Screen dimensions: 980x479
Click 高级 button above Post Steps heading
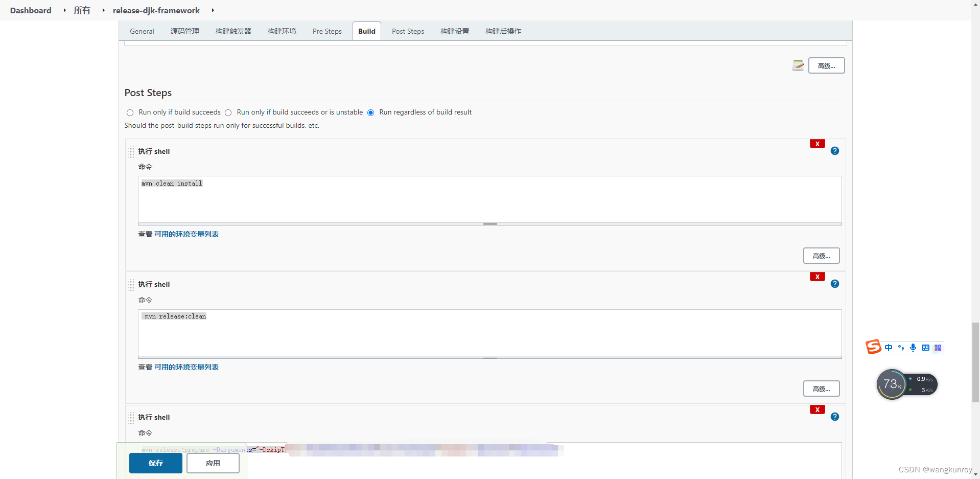pyautogui.click(x=826, y=65)
